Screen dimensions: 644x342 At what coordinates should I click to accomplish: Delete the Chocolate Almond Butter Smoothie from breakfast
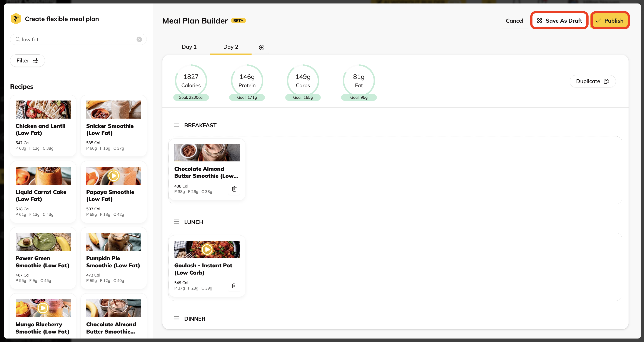234,189
